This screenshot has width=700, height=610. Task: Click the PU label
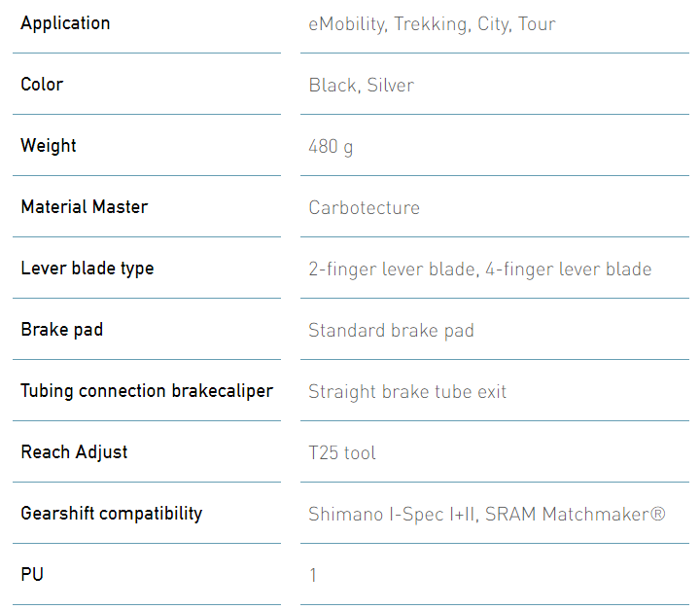pyautogui.click(x=32, y=575)
